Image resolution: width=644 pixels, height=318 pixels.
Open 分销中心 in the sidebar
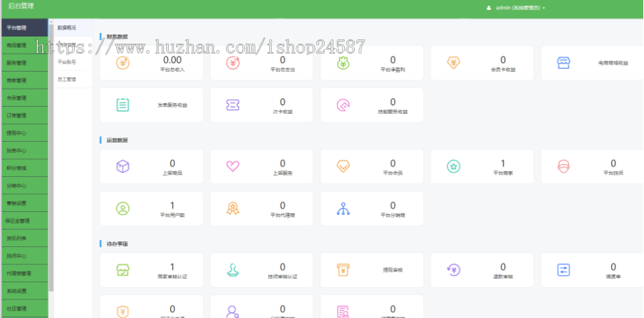[x=24, y=185]
